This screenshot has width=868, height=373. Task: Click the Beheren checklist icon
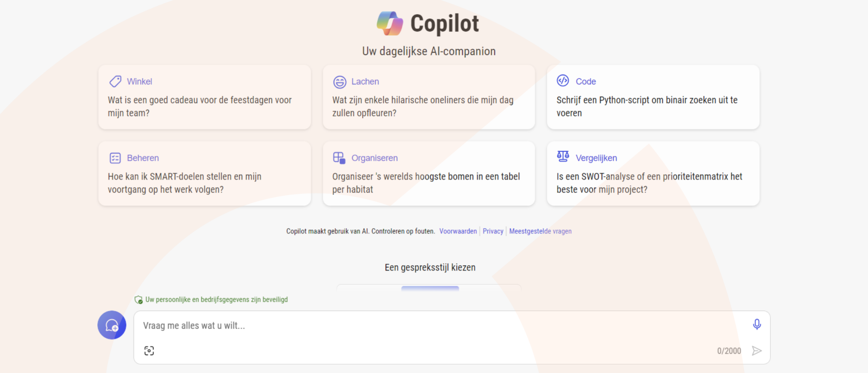[x=115, y=157]
